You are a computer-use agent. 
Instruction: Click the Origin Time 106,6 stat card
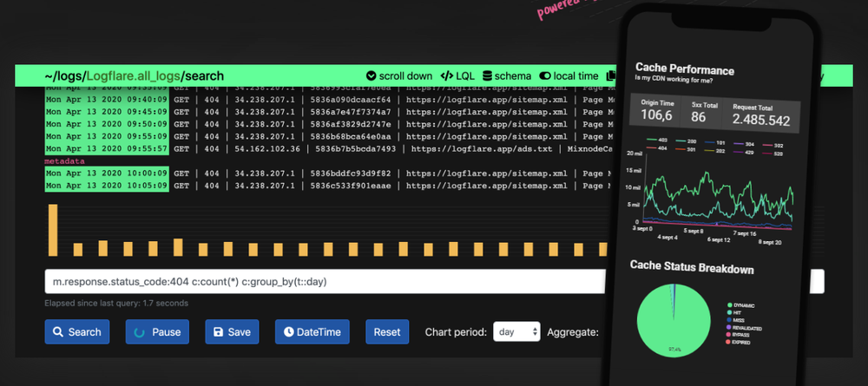656,112
